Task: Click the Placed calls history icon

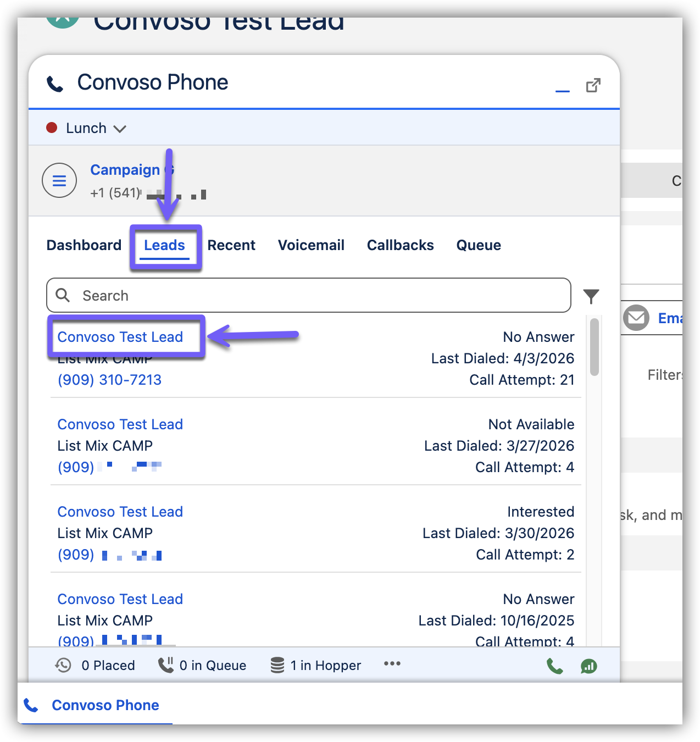Action: tap(64, 666)
